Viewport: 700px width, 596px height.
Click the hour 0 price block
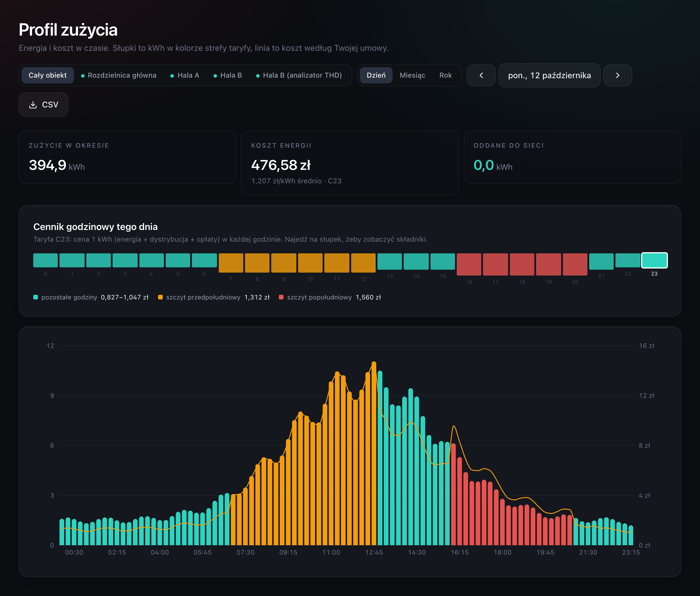[x=45, y=260]
